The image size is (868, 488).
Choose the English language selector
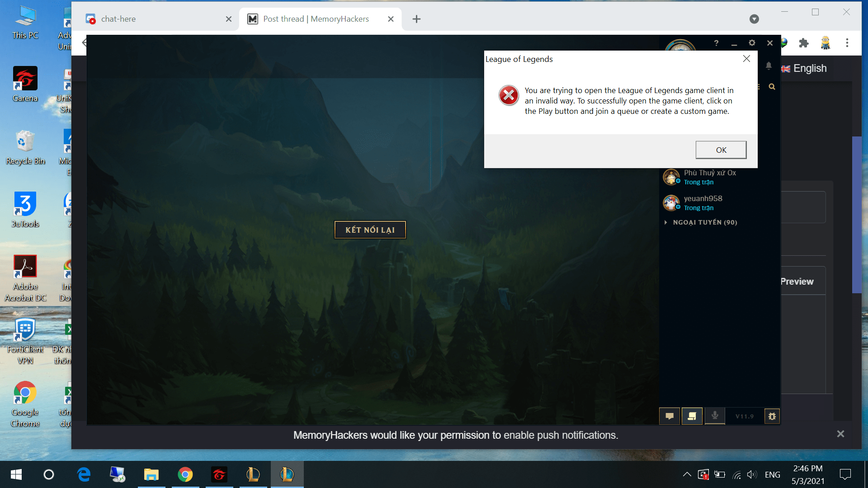click(x=804, y=68)
